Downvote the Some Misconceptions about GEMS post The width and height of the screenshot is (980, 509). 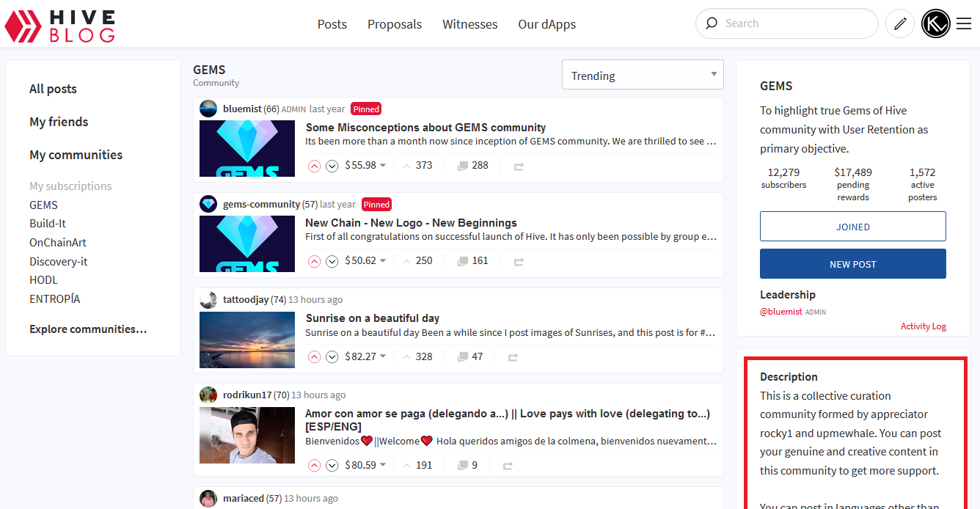click(x=332, y=166)
